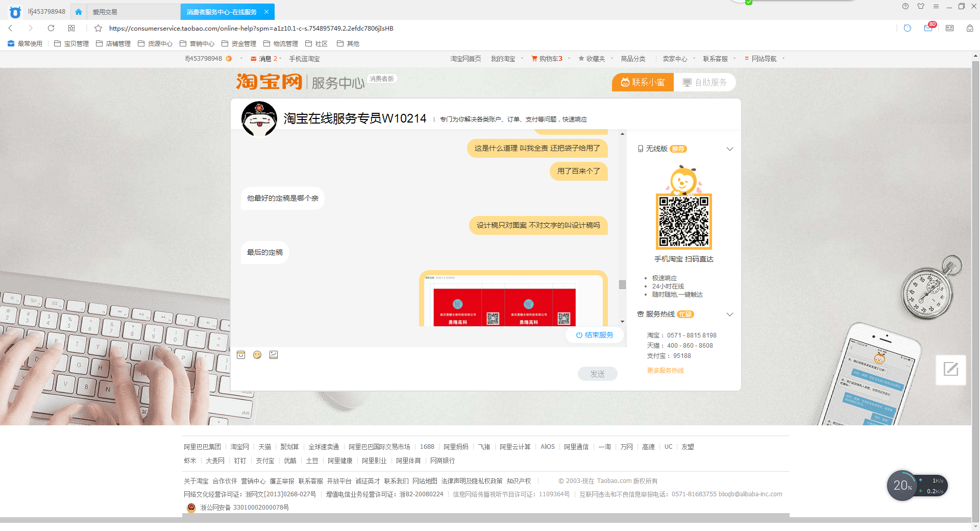The height and width of the screenshot is (531, 980).
Task: Click the shopping bag icon in toolbar
Action: (x=970, y=28)
